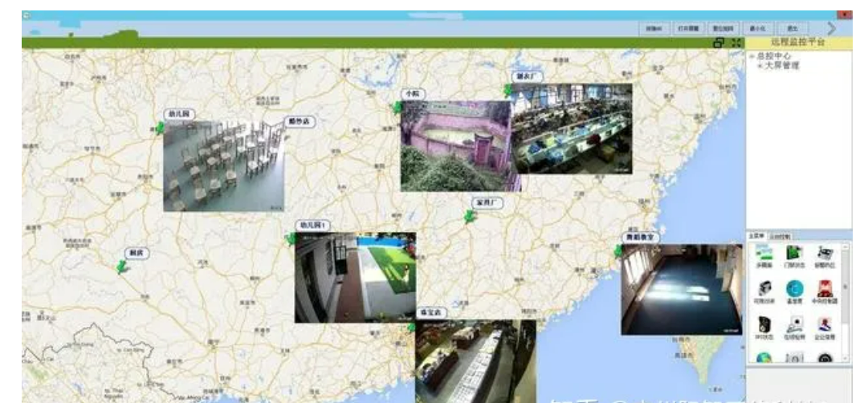This screenshot has width=868, height=403.
Task: Click the 远程监控平台 yellow header
Action: click(x=798, y=43)
